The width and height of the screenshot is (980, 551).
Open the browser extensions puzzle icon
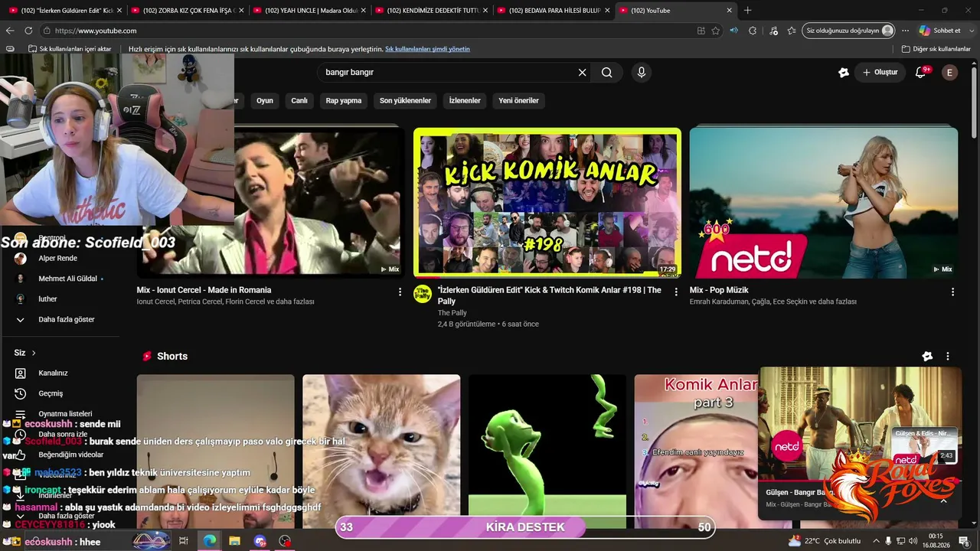753,31
